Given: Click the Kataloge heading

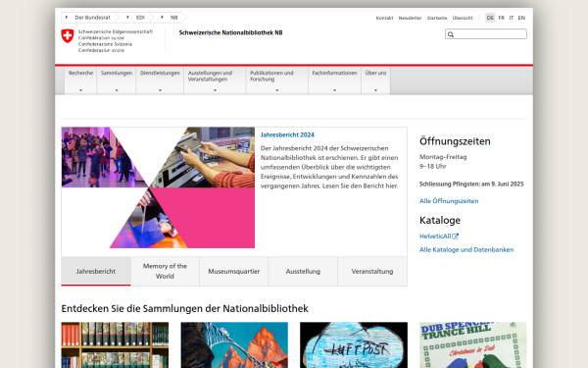Looking at the screenshot, I should (x=440, y=220).
